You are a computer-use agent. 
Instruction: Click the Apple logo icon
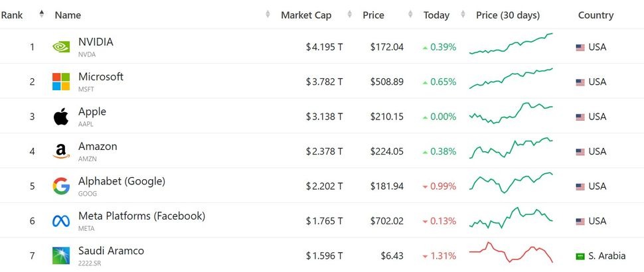pos(61,117)
